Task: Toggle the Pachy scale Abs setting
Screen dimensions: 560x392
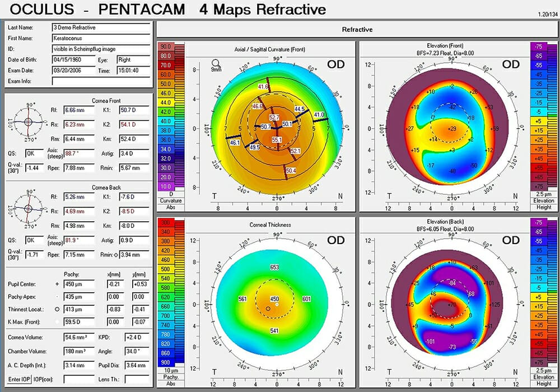Action: 170,384
